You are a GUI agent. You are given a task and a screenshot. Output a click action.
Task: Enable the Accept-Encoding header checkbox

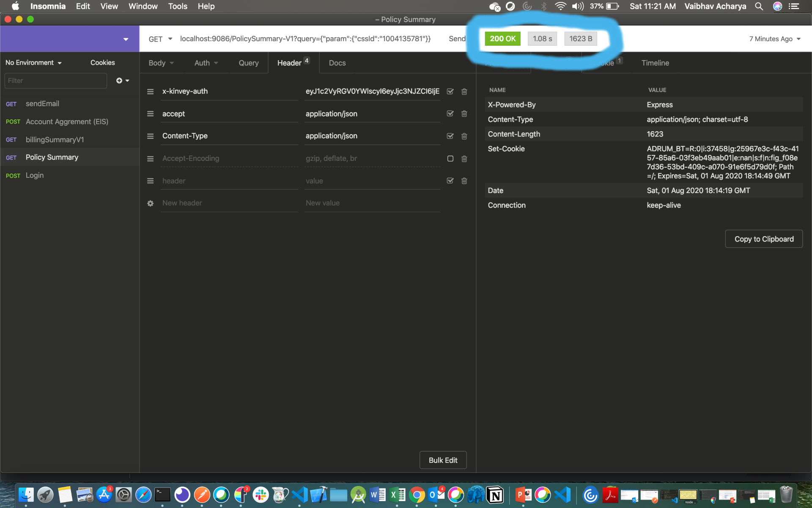point(450,159)
